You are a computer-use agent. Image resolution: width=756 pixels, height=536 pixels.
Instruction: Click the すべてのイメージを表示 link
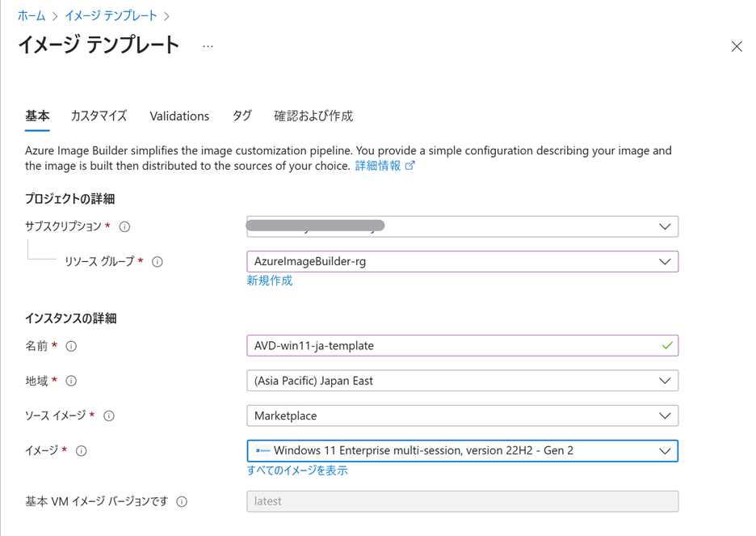pyautogui.click(x=297, y=471)
